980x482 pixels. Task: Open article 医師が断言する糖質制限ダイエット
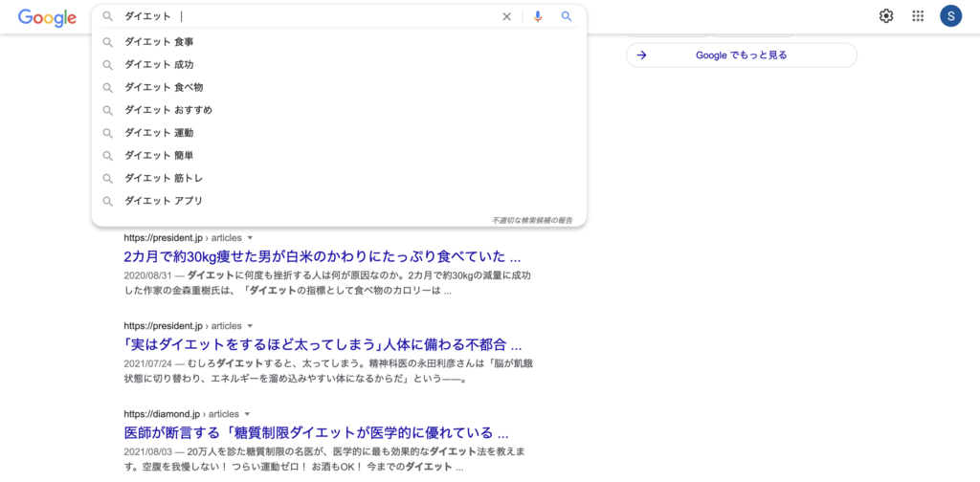click(x=316, y=433)
